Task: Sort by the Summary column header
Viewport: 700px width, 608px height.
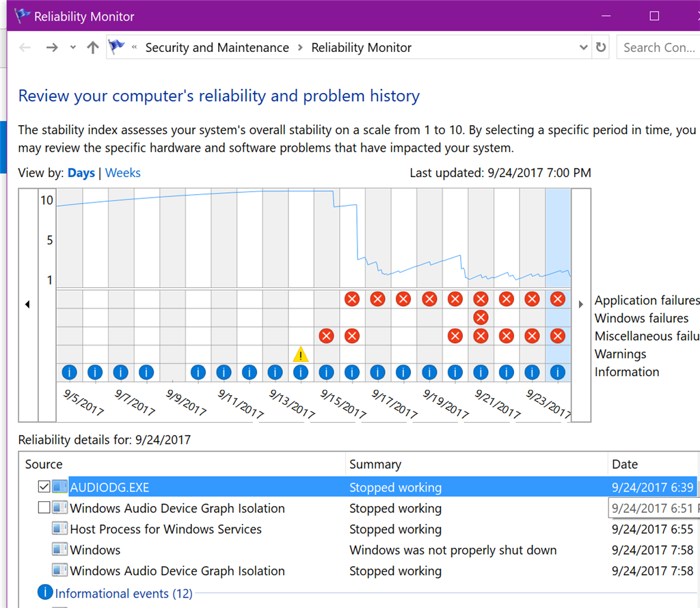Action: [476, 464]
